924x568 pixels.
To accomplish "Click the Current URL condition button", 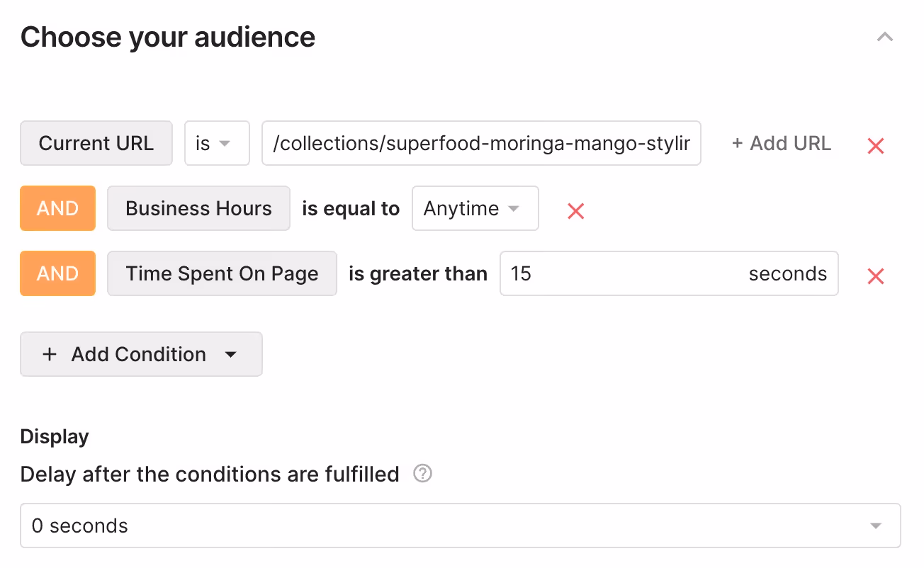I will point(96,143).
